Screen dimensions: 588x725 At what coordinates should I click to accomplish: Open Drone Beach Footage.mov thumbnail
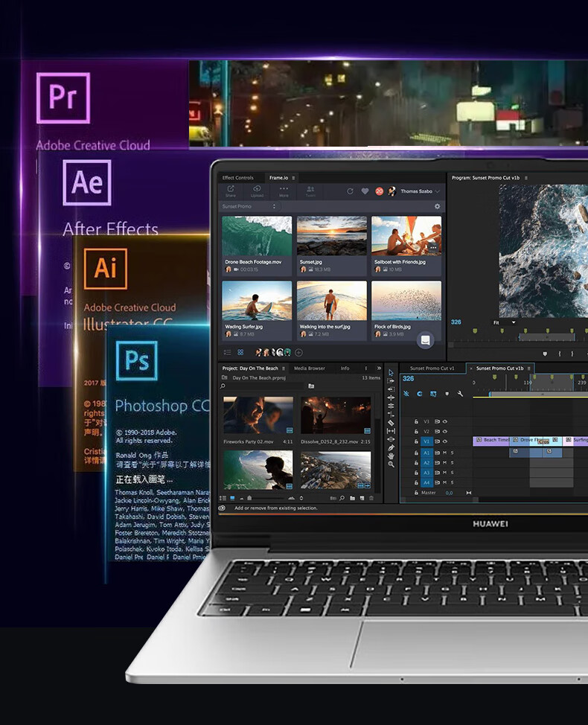coord(257,236)
